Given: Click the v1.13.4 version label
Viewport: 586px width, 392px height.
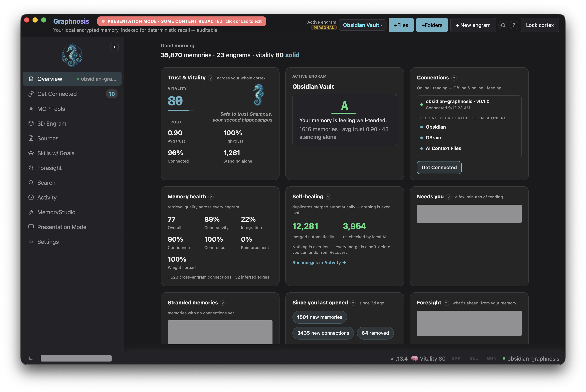Looking at the screenshot, I should pos(399,359).
